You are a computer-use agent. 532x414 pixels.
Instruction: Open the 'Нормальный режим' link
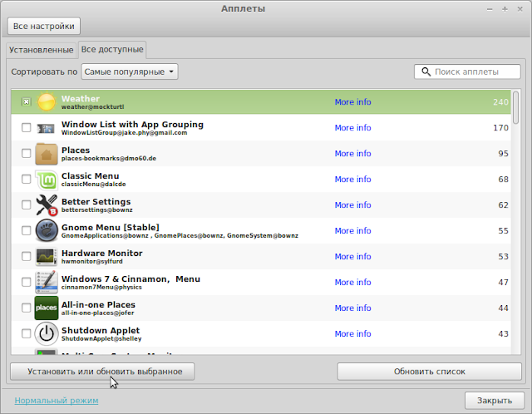[57, 401]
